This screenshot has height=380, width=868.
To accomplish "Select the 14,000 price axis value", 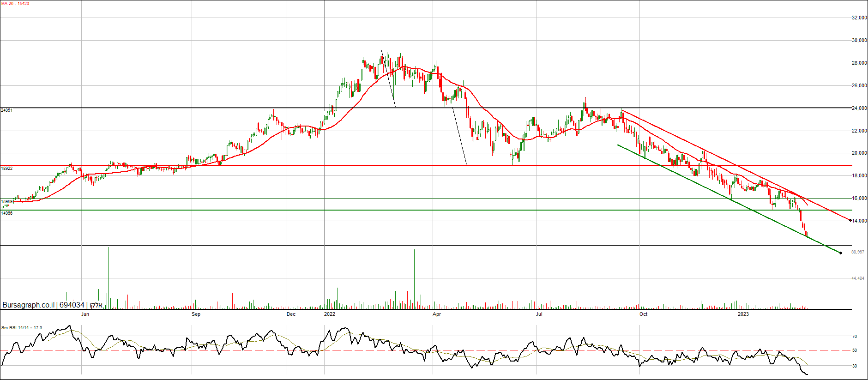I will 859,221.
